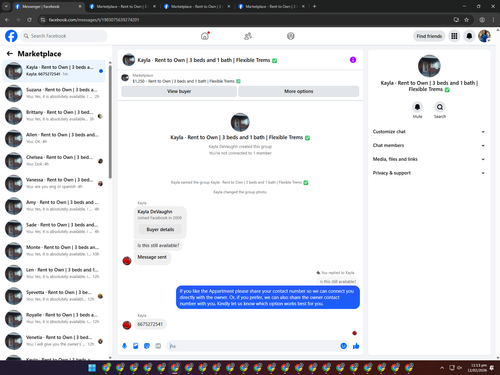Open the Kayla conversation in chat list
Screen dimensions: 500x375
click(54, 71)
